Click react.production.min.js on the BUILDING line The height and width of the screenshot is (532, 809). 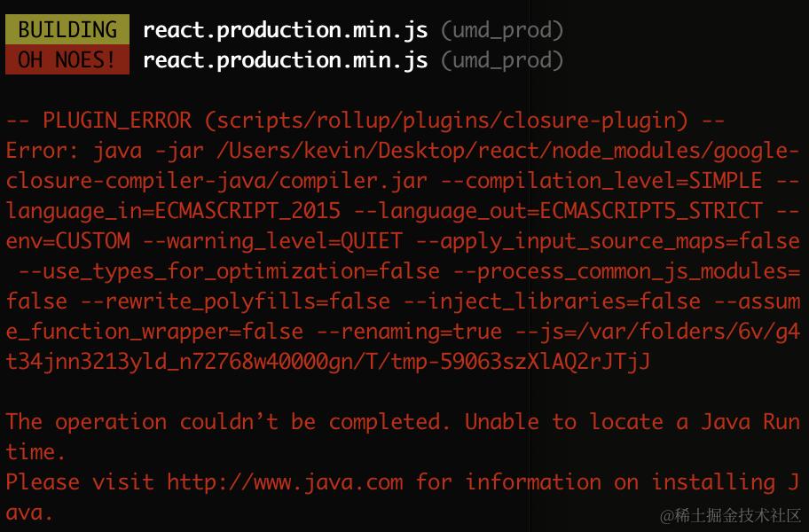286,30
